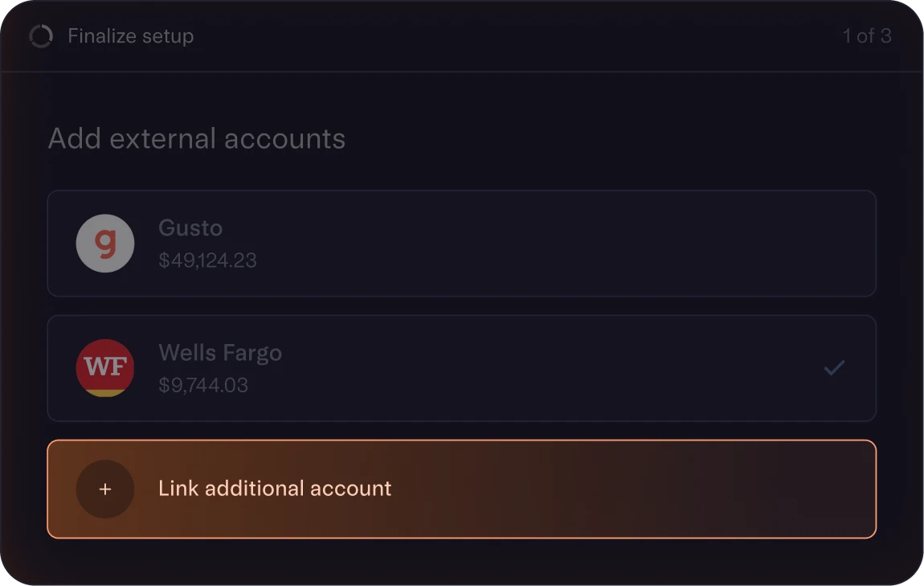Click the Gusto logo icon
Screen dimensions: 924x586
[x=105, y=244]
